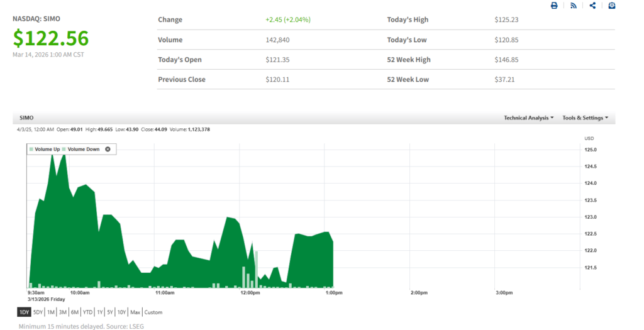Click the print page icon
The image size is (644, 330).
coord(554,6)
